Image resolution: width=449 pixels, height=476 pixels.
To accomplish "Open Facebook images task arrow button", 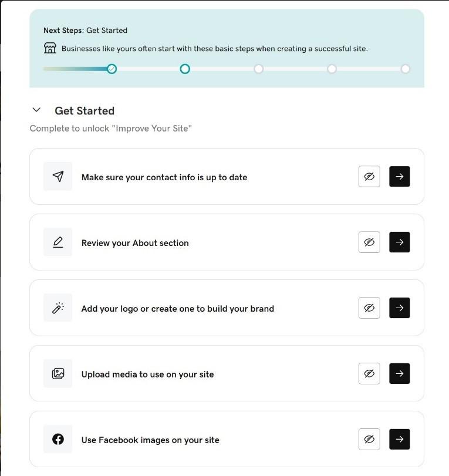I will pos(400,439).
